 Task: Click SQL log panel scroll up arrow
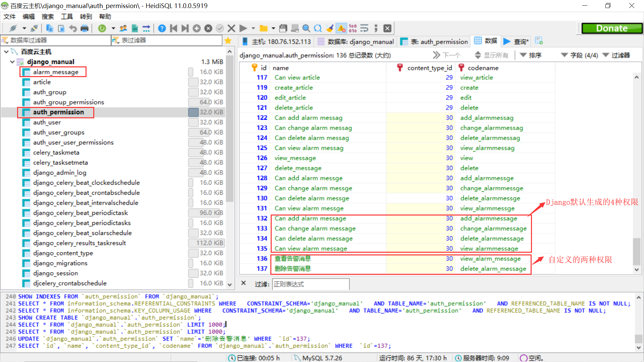click(639, 297)
